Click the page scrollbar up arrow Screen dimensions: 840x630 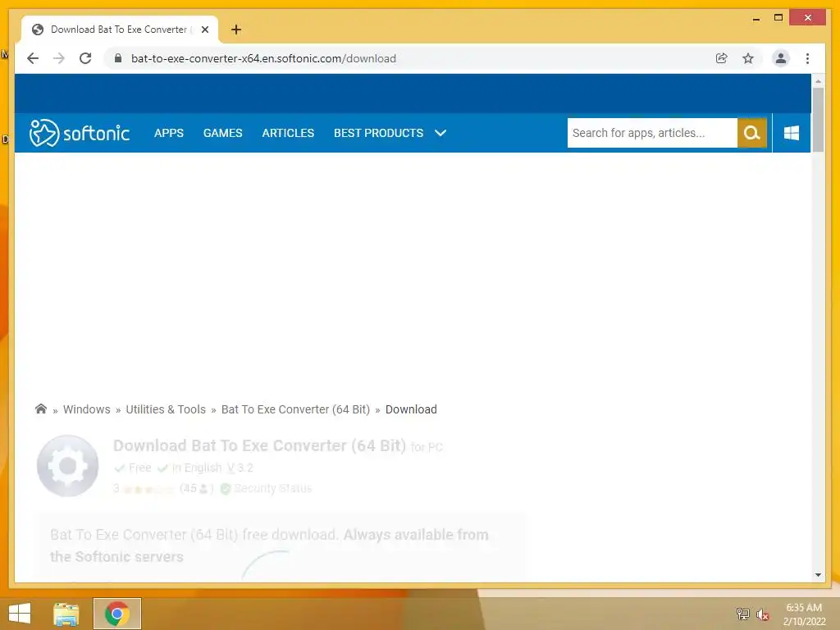(818, 81)
